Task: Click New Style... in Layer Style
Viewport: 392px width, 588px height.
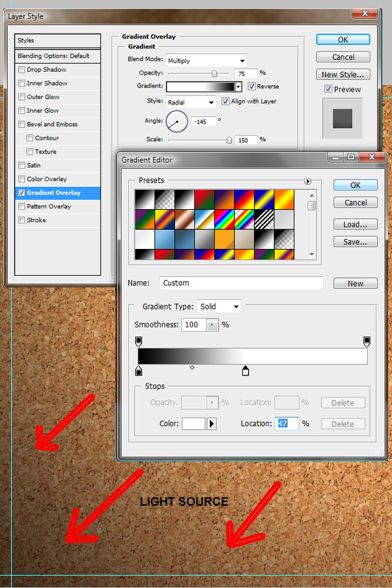Action: (343, 74)
